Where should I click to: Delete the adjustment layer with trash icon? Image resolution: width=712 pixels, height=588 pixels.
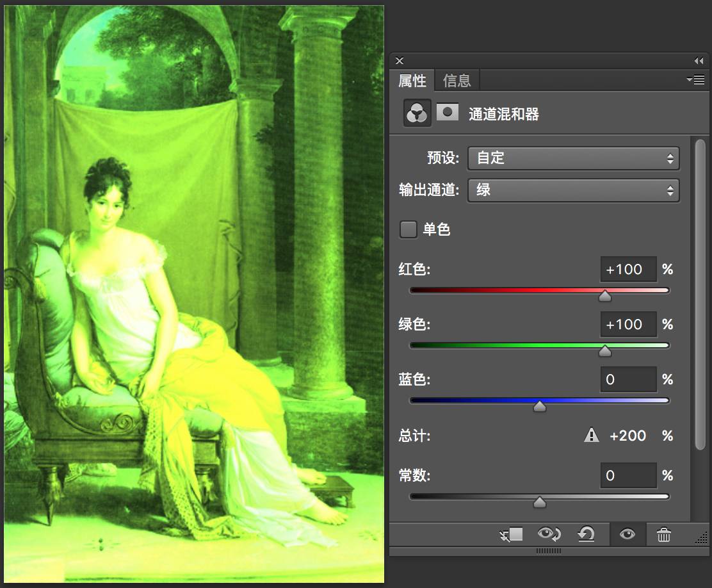[x=664, y=534]
